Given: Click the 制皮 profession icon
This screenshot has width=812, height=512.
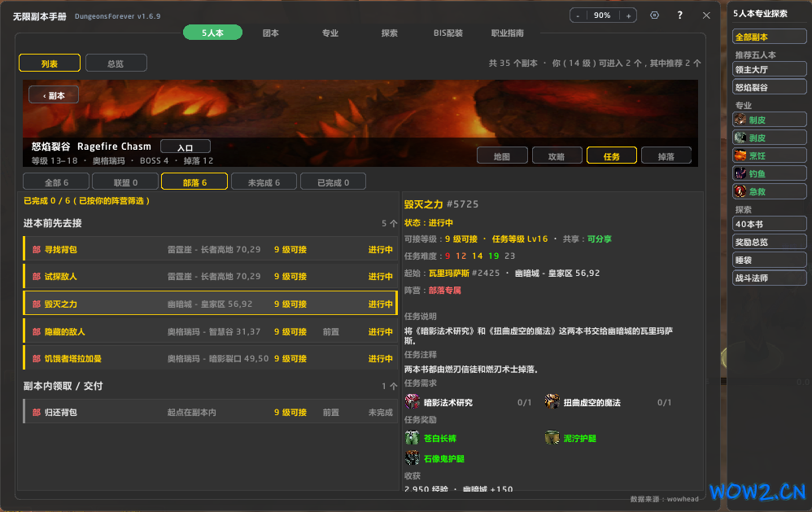Looking at the screenshot, I should coord(740,120).
